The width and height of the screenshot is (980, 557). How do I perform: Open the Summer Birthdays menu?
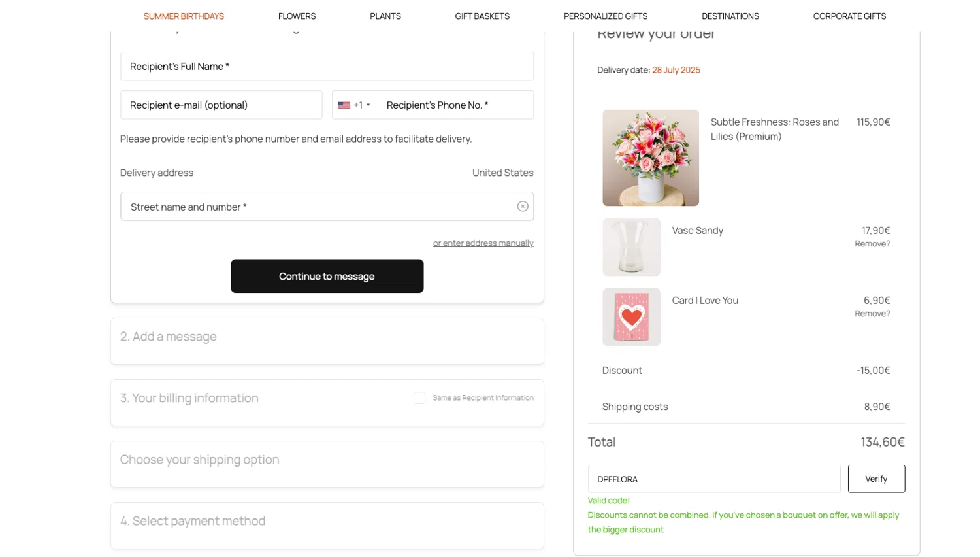click(x=184, y=16)
